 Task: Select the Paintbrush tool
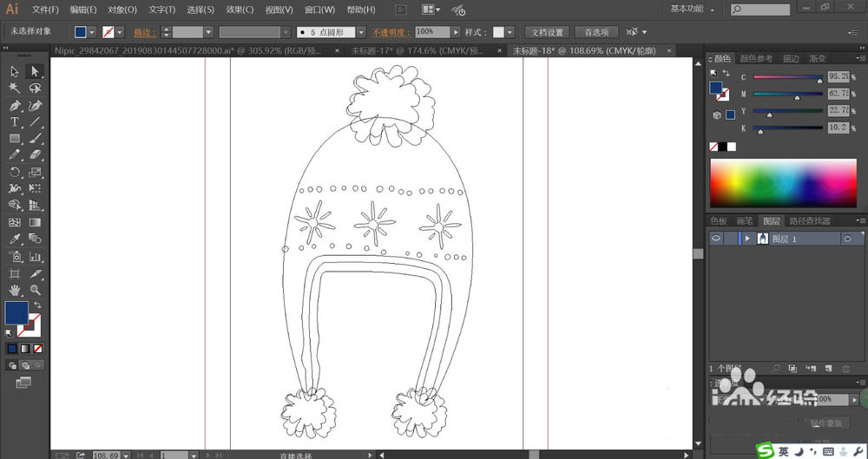coord(35,139)
